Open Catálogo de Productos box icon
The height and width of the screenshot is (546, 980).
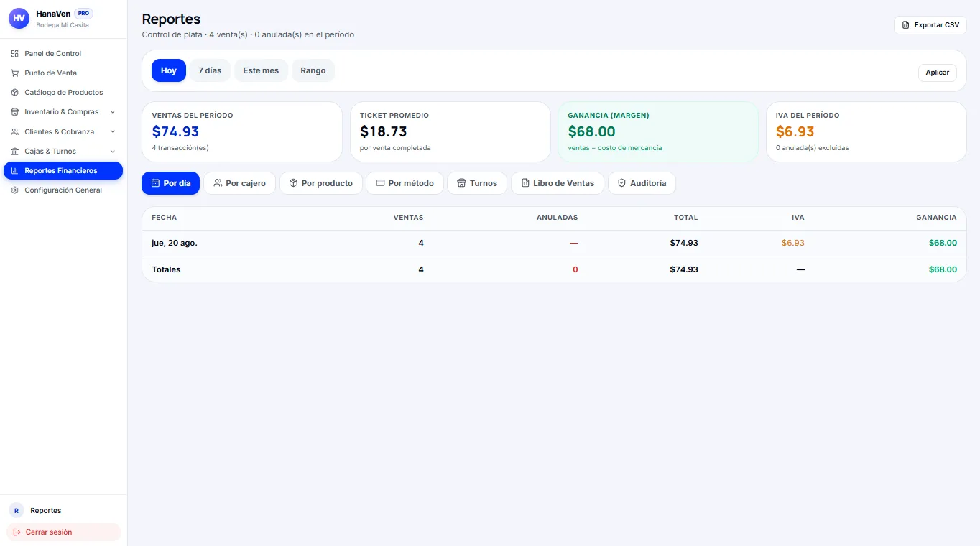[x=15, y=93]
